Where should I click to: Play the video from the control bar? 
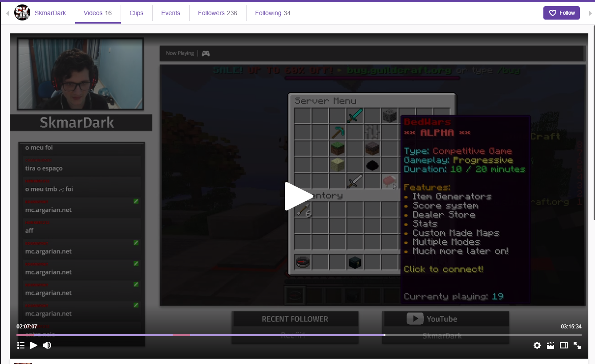tap(34, 345)
